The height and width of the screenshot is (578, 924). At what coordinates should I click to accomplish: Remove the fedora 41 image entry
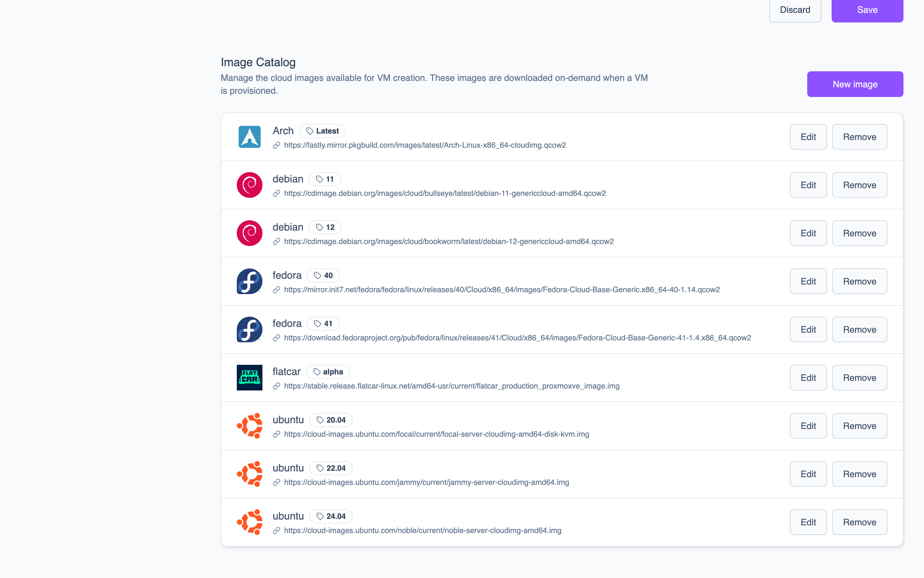(860, 329)
